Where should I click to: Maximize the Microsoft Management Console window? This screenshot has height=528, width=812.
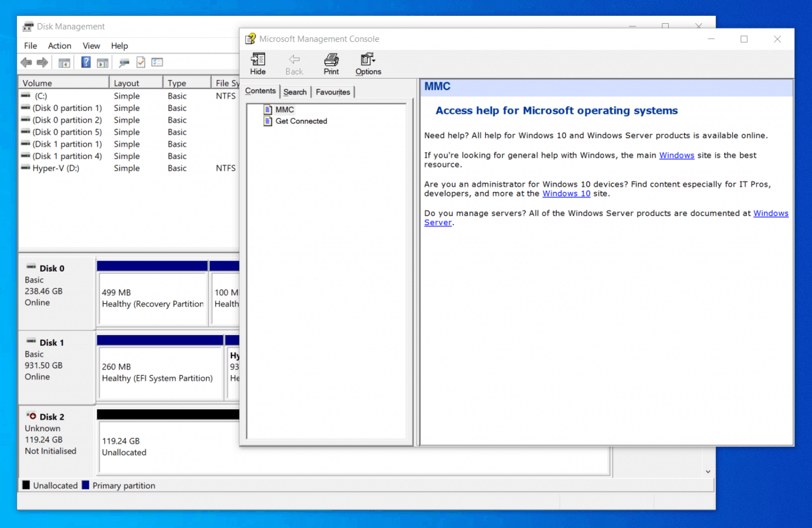point(744,39)
